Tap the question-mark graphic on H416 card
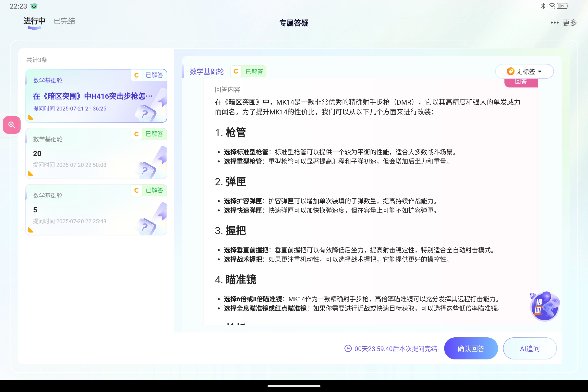 pyautogui.click(x=145, y=114)
